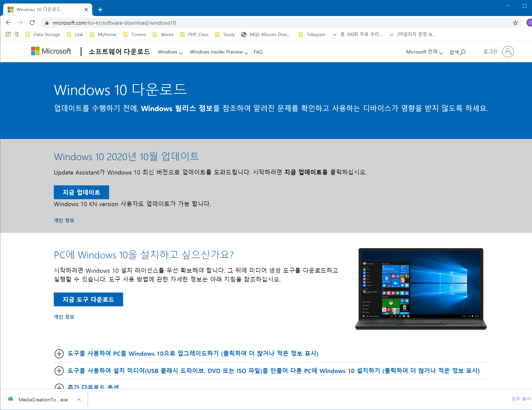Open MQS Albums bookmark globe icon
The height and width of the screenshot is (410, 532).
click(x=244, y=35)
